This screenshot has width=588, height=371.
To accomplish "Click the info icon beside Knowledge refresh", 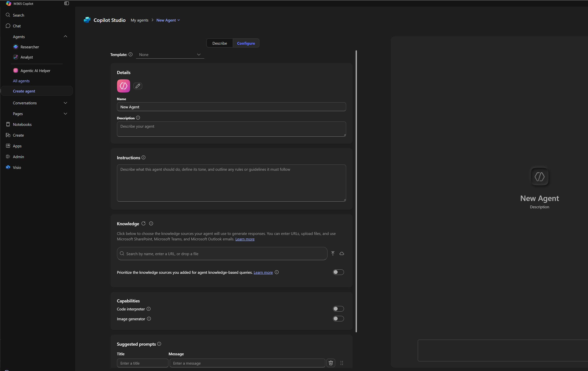I will pyautogui.click(x=151, y=223).
